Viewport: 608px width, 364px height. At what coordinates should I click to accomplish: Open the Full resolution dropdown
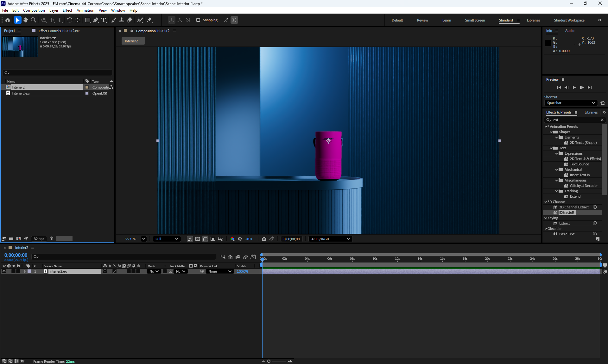pyautogui.click(x=167, y=239)
